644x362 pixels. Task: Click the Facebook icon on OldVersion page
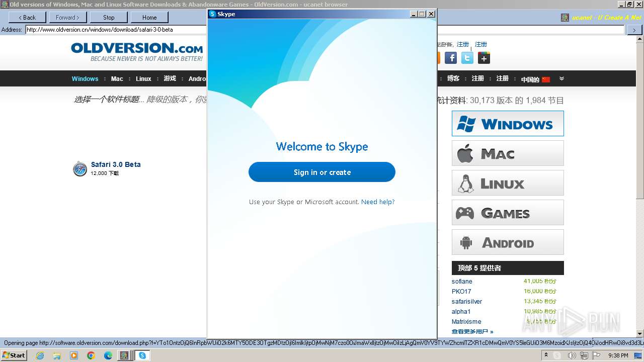coord(451,58)
